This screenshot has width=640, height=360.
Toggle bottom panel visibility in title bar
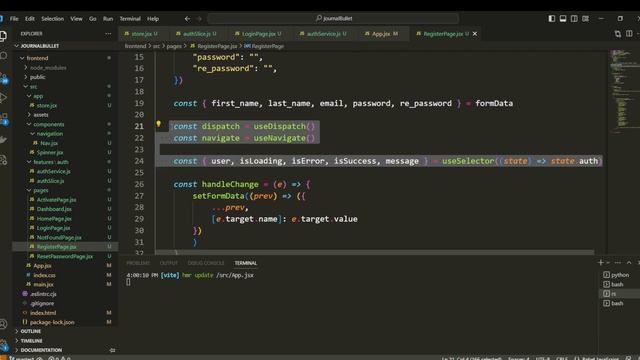(x=563, y=18)
